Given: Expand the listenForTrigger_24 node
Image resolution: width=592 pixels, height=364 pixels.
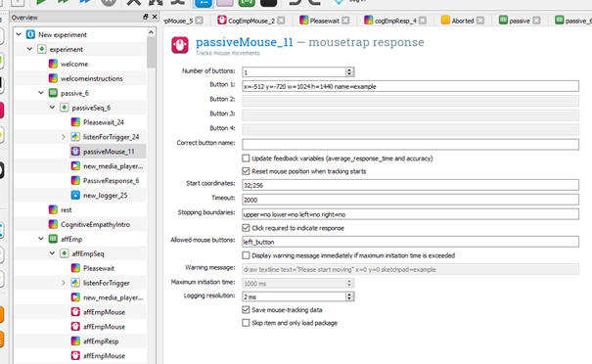Looking at the screenshot, I should click(x=64, y=137).
